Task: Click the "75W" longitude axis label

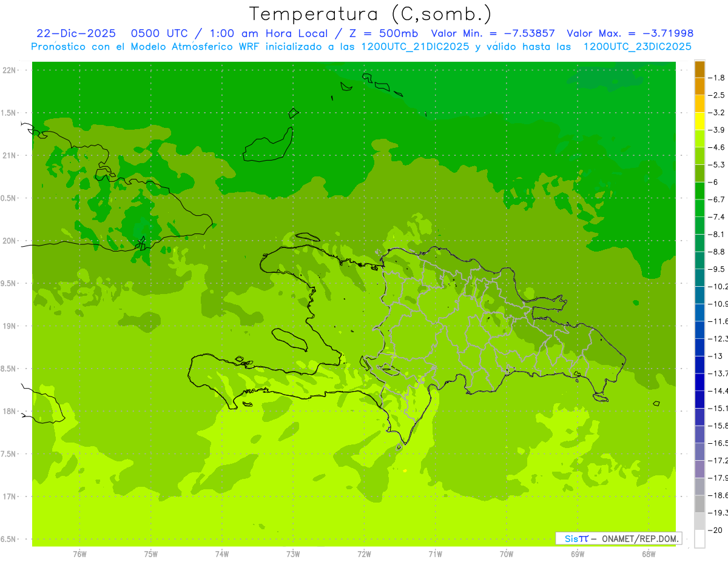Action: (151, 554)
